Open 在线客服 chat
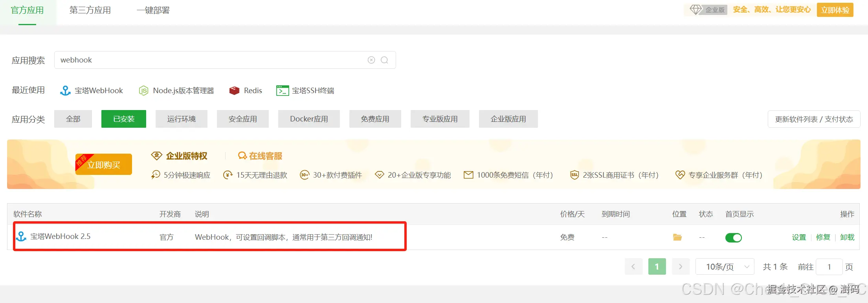 coord(260,156)
